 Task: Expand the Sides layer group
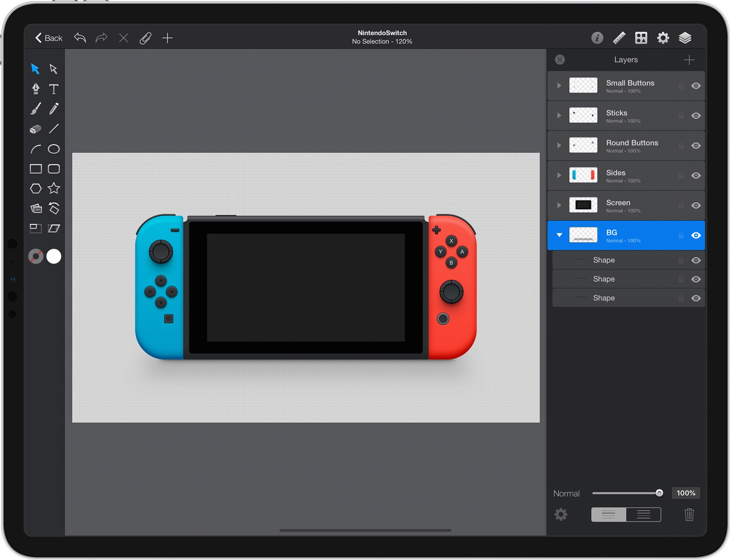[x=559, y=175]
